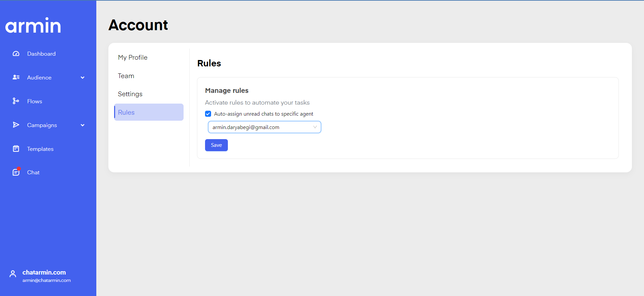Open the Dashboard menu label

[x=41, y=54]
